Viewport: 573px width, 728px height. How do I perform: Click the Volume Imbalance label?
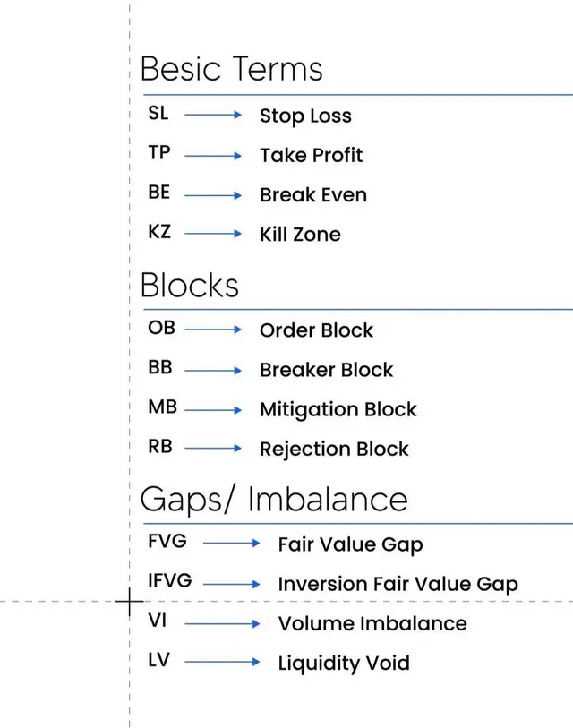point(372,623)
